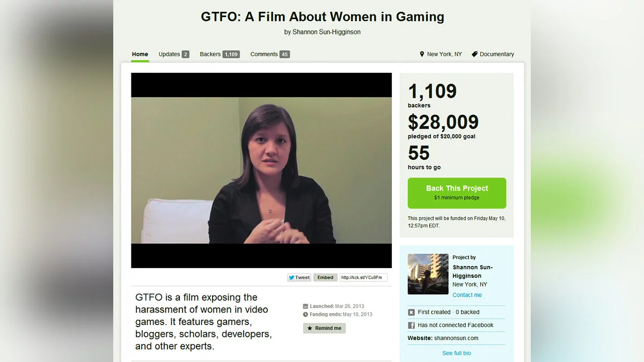This screenshot has width=644, height=362.
Task: Click the green Back This Project button
Action: point(457,193)
